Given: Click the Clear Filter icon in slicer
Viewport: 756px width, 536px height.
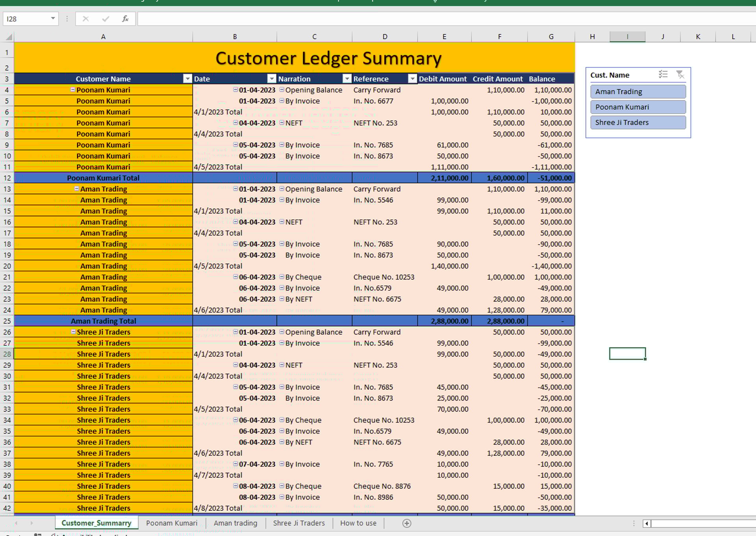Looking at the screenshot, I should pos(680,74).
